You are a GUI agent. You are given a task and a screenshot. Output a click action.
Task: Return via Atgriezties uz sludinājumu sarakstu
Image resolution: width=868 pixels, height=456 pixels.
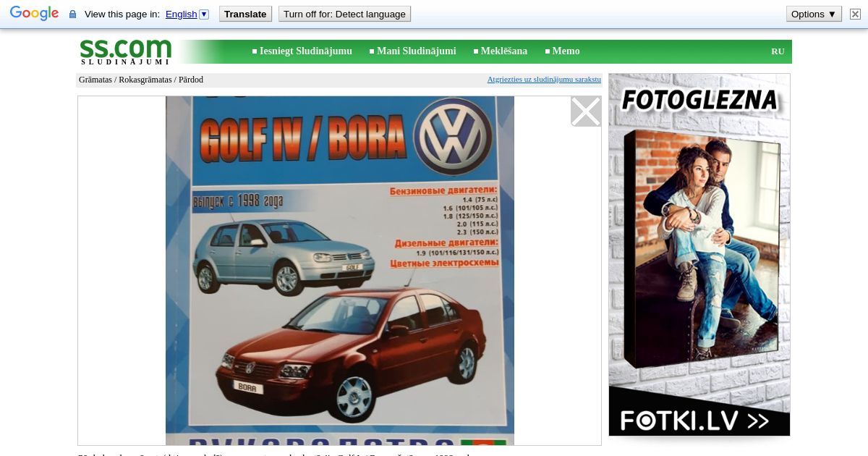tap(544, 80)
